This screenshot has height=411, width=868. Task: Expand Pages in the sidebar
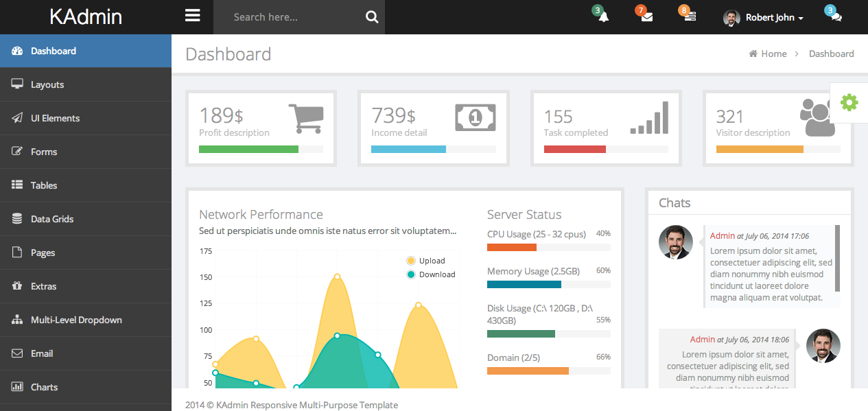86,253
